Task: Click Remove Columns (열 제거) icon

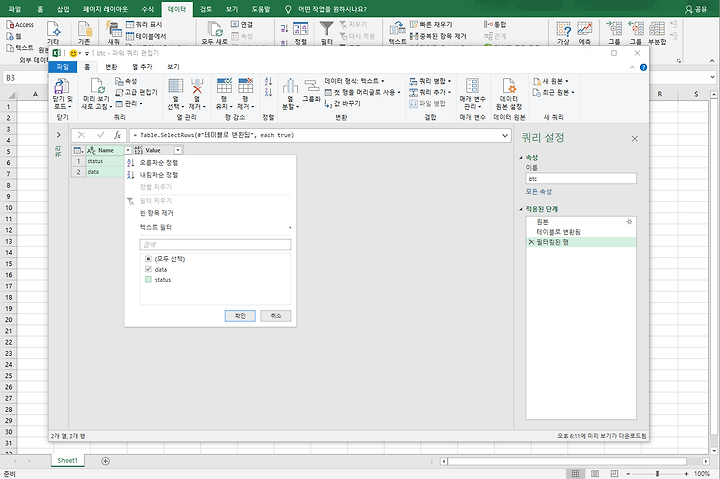Action: tap(197, 86)
